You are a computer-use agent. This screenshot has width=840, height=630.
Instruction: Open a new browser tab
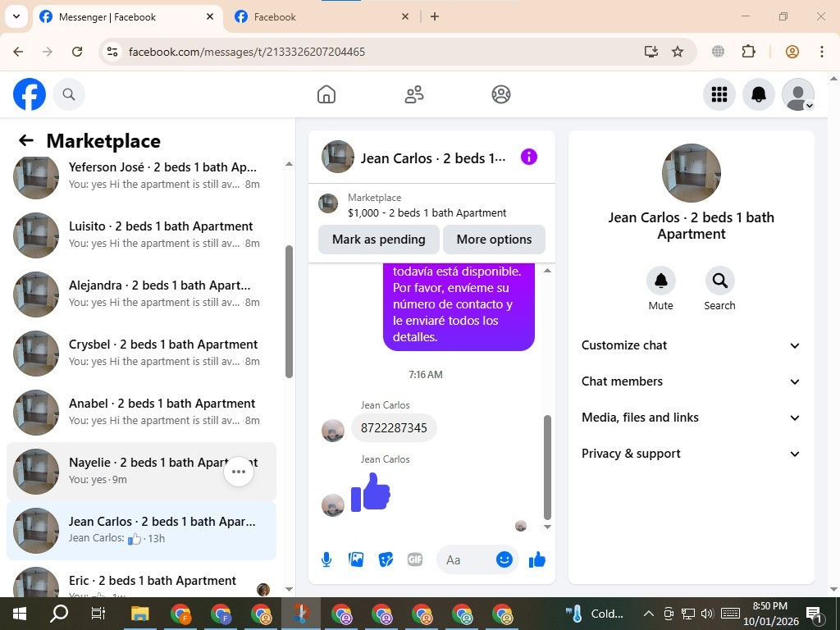coord(435,16)
